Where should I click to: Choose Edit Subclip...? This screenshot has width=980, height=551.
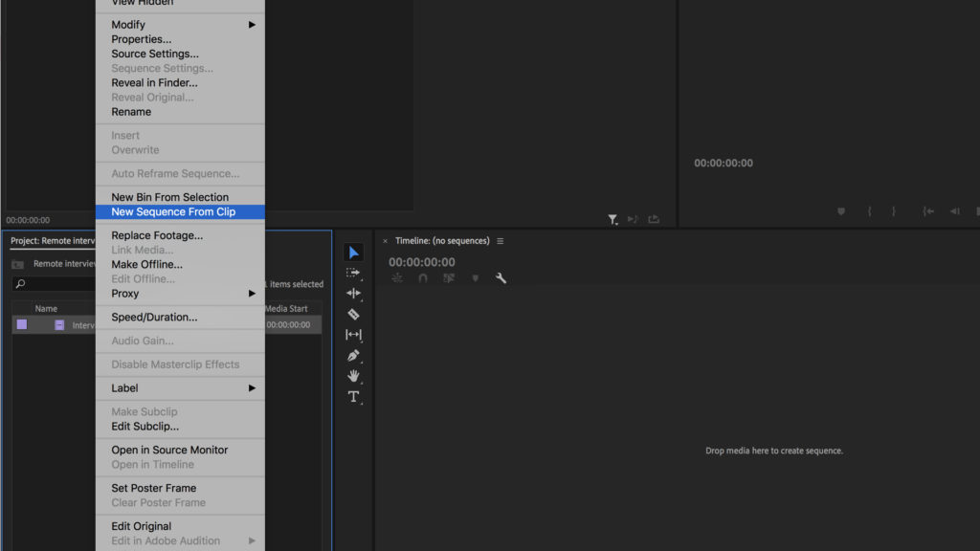click(x=180, y=427)
